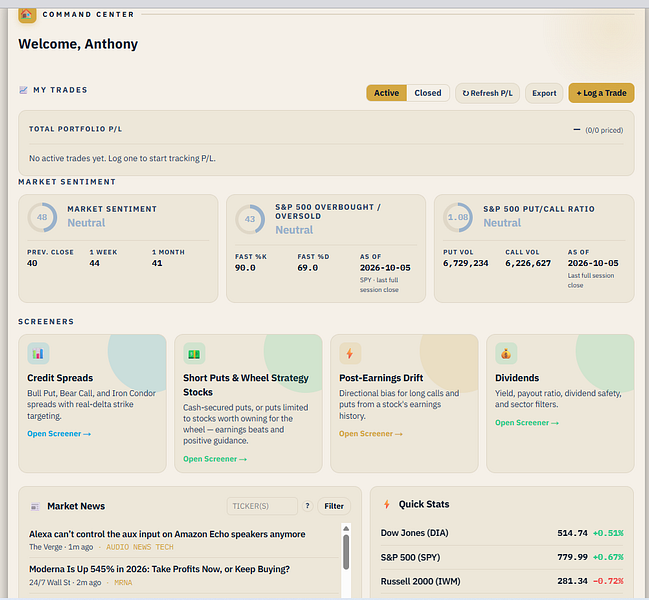Click the news scrollbar up arrow
This screenshot has width=649, height=600.
(346, 528)
